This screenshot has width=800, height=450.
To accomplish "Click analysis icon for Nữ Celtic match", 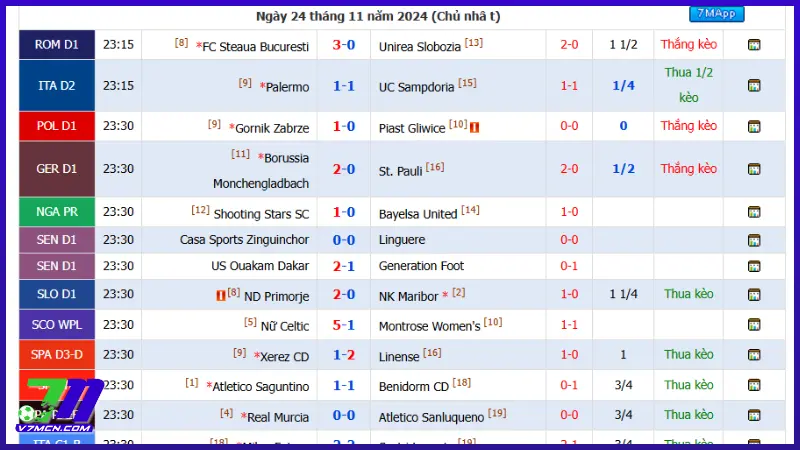I will pyautogui.click(x=754, y=324).
